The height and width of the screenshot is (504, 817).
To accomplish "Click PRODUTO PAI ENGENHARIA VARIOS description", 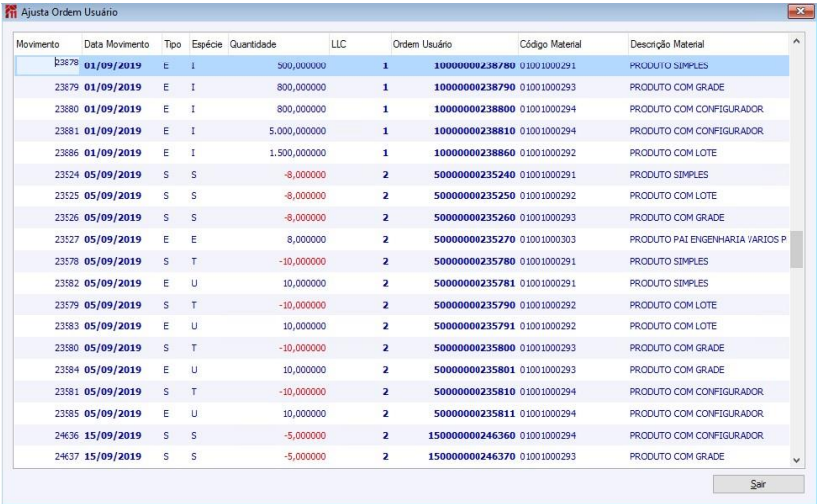I will tap(708, 239).
